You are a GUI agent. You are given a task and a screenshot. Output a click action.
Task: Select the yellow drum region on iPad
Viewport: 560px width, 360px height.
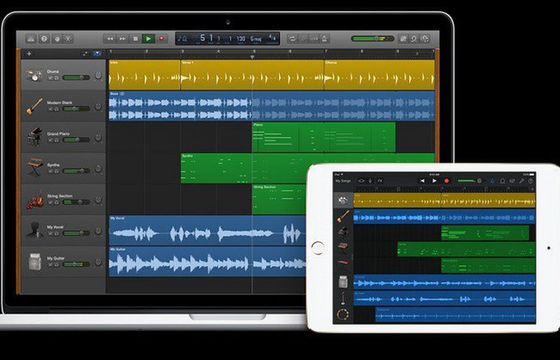(x=444, y=200)
